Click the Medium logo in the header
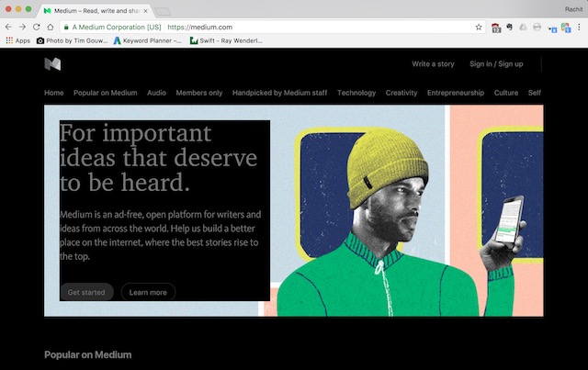588x370 pixels. [52, 64]
